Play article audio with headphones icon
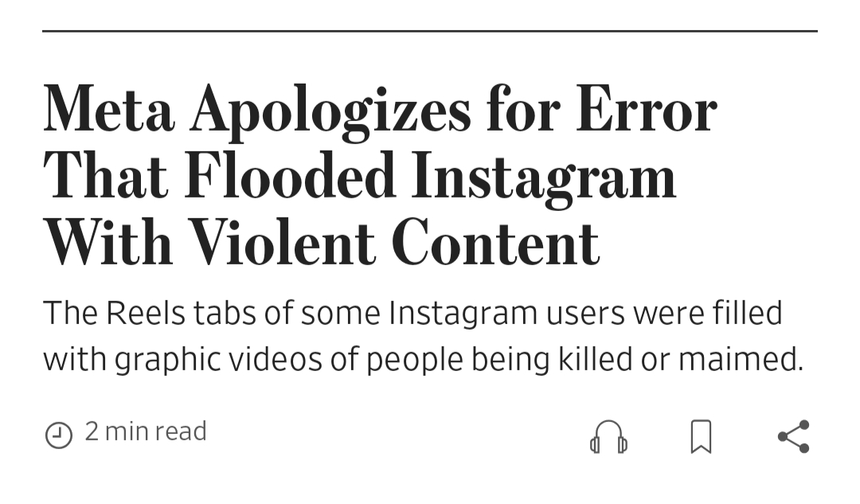The width and height of the screenshot is (860, 504). point(608,436)
